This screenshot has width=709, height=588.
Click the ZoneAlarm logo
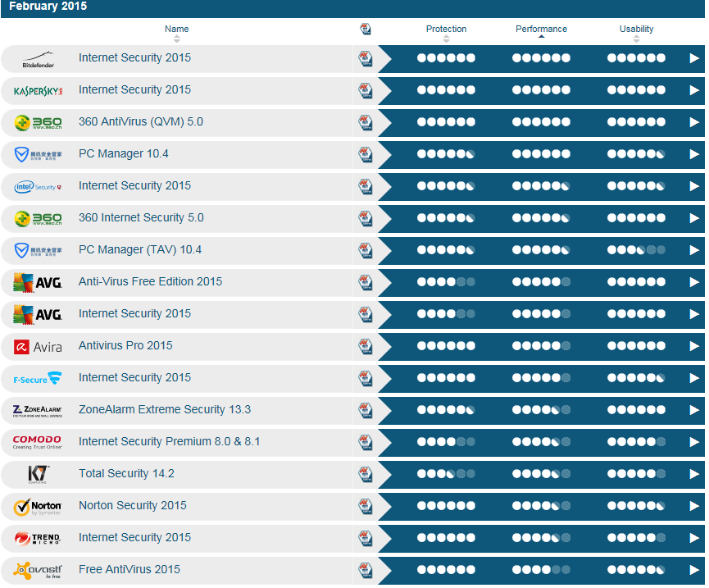pos(38,411)
